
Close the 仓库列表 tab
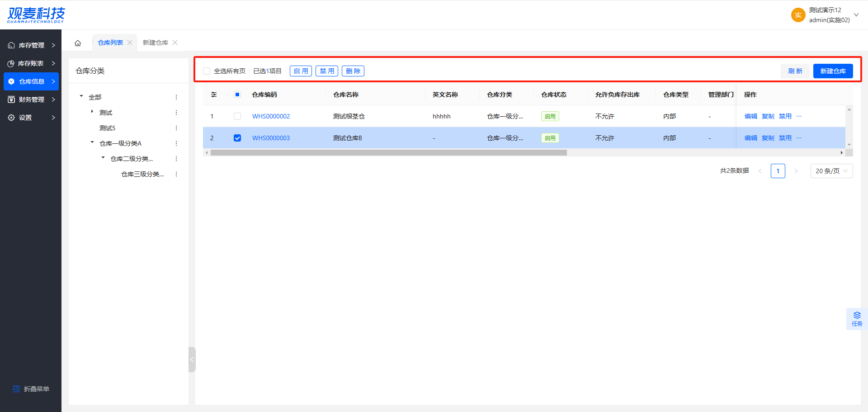coord(130,43)
